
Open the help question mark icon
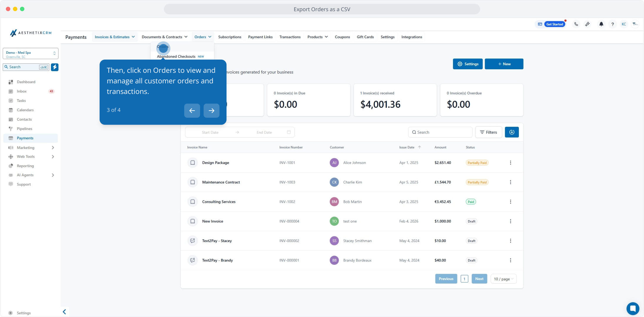[x=613, y=24]
